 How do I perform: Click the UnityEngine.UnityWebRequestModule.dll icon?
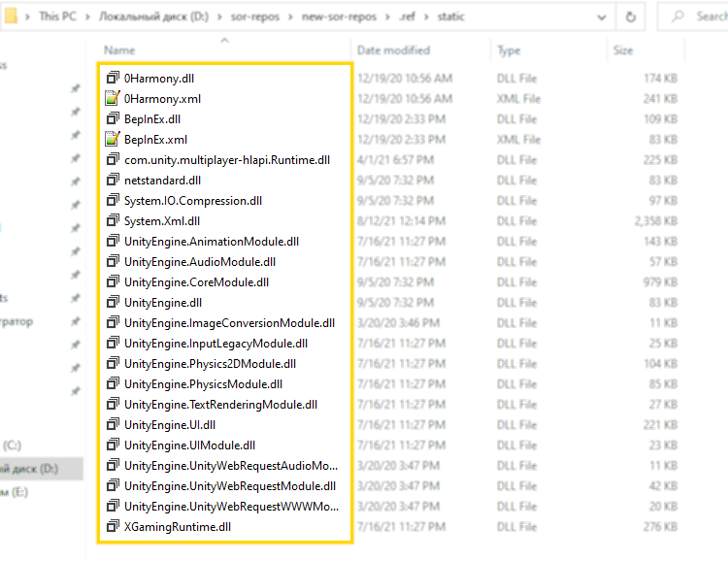coord(113,485)
